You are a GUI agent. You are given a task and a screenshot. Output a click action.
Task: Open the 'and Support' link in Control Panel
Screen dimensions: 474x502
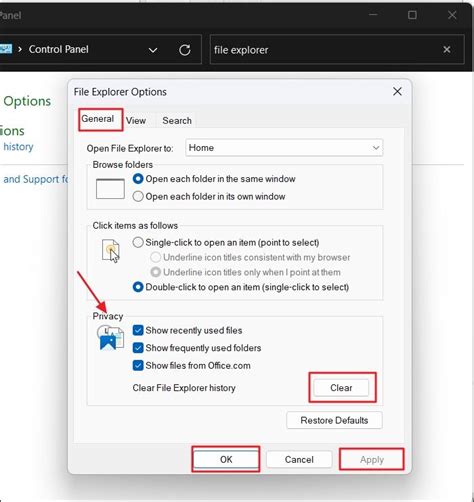[x=36, y=179]
